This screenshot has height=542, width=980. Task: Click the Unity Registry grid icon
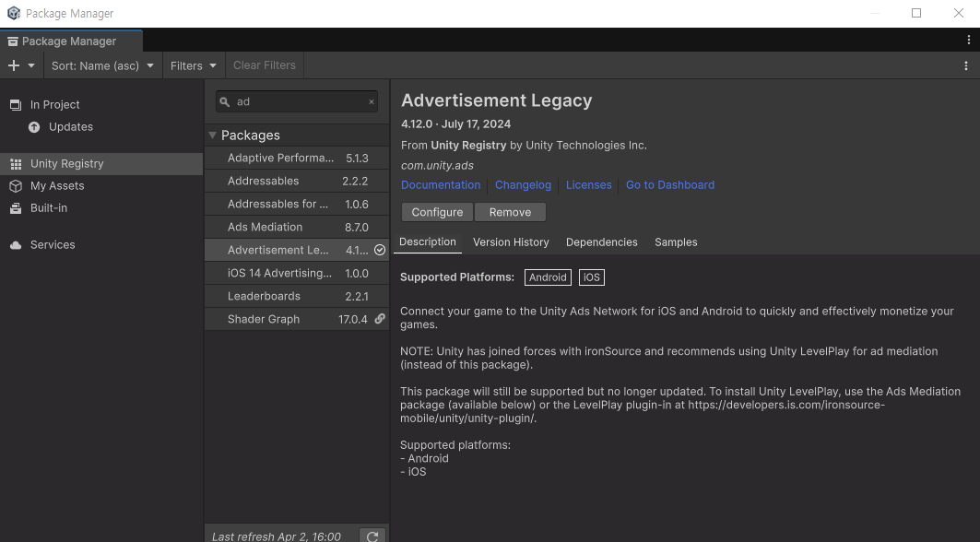point(16,164)
